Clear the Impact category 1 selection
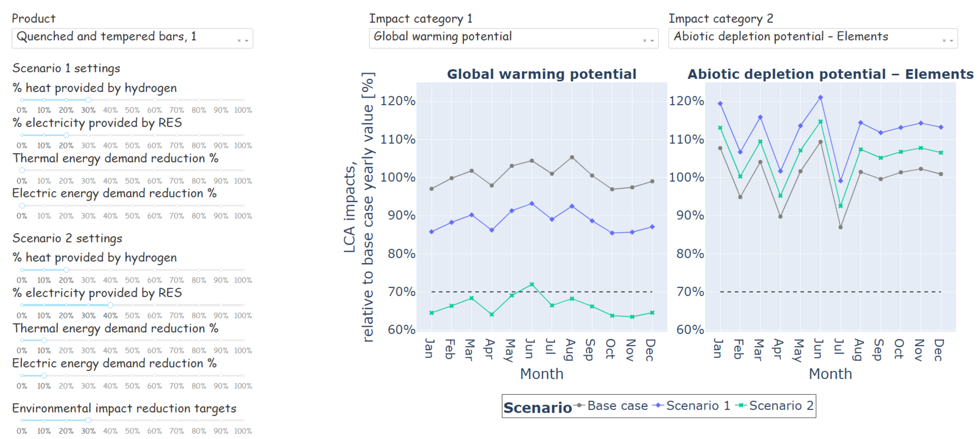The width and height of the screenshot is (980, 439). pyautogui.click(x=644, y=40)
